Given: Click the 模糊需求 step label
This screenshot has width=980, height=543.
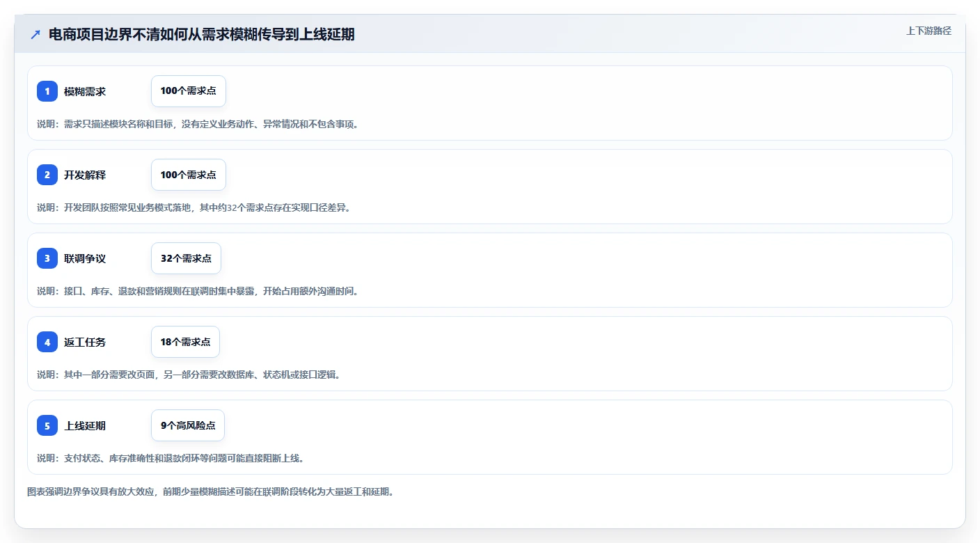Looking at the screenshot, I should pos(85,91).
